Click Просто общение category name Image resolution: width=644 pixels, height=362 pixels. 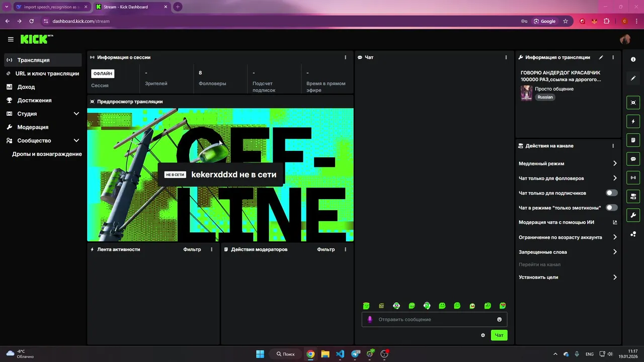coord(554,89)
